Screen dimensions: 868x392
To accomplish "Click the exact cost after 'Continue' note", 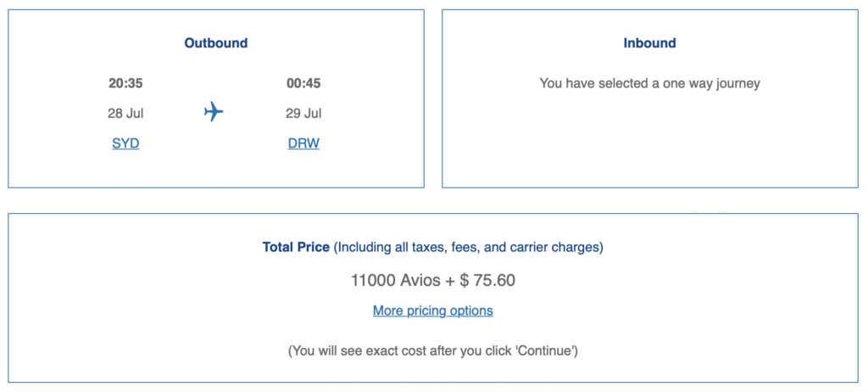I will 432,351.
